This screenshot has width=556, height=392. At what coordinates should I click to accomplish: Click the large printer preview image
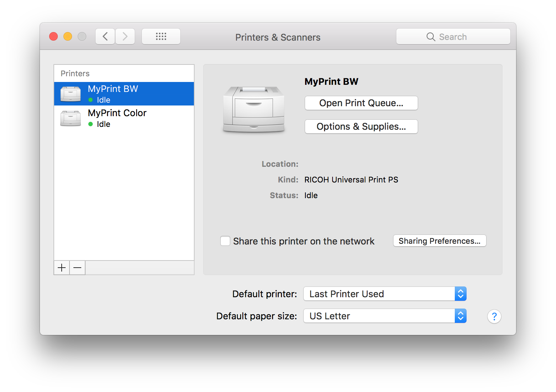[253, 109]
